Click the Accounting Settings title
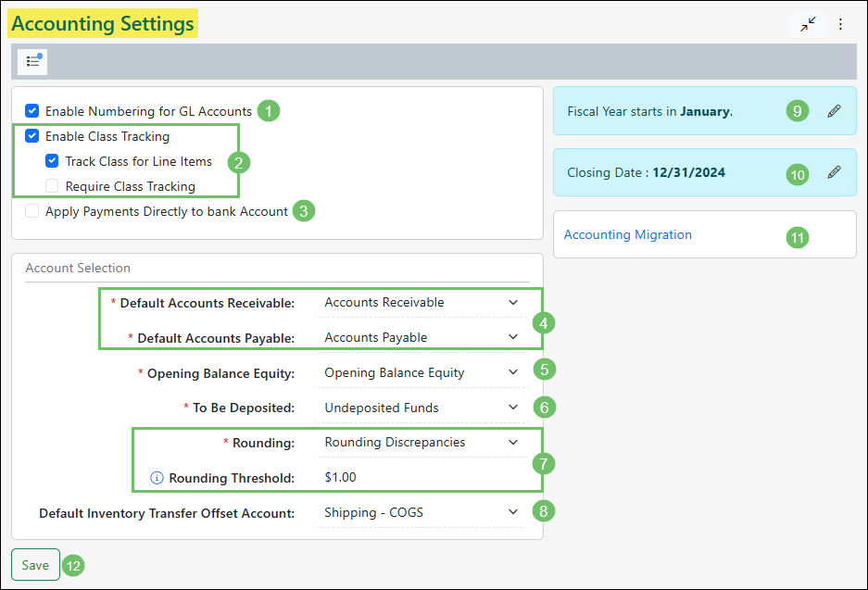The image size is (868, 590). [103, 24]
